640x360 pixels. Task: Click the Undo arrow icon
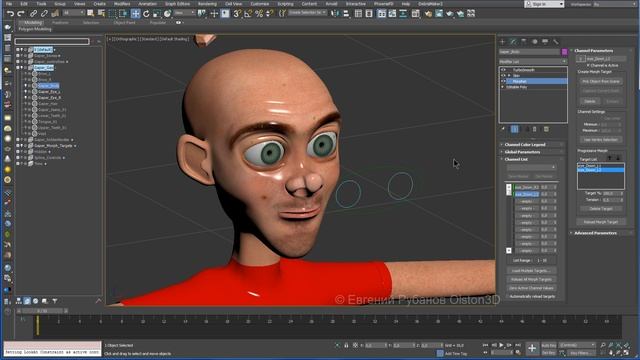click(10, 13)
